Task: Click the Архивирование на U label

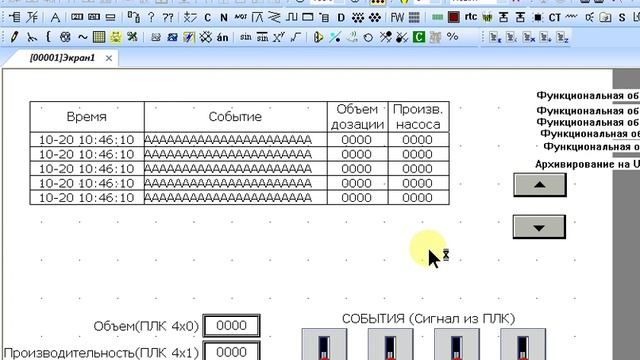Action: coord(587,164)
